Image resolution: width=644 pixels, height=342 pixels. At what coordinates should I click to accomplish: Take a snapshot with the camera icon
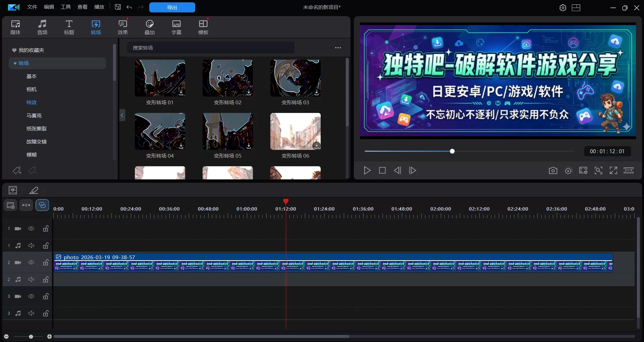[552, 170]
